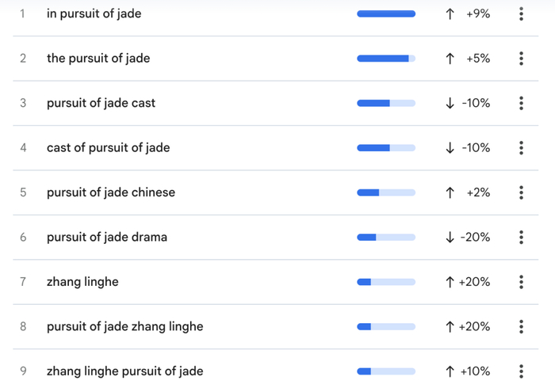
Task: Open more options for 'in pursuit of jade'
Action: pyautogui.click(x=521, y=13)
